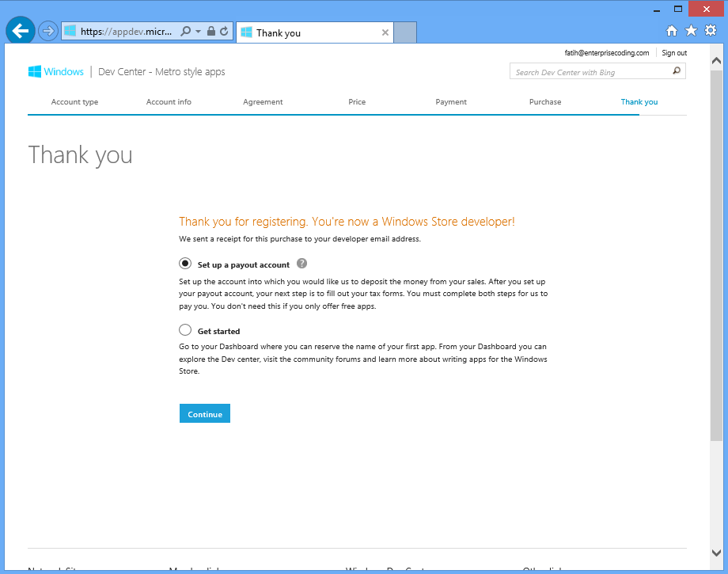Refresh the page with the reload icon
The image size is (728, 574).
(x=224, y=31)
